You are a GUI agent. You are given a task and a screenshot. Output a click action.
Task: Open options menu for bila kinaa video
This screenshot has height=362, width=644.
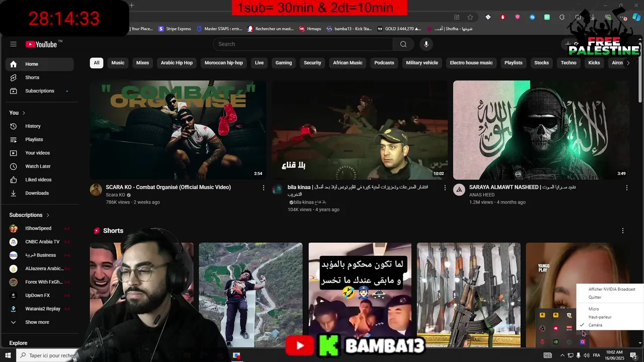(445, 188)
